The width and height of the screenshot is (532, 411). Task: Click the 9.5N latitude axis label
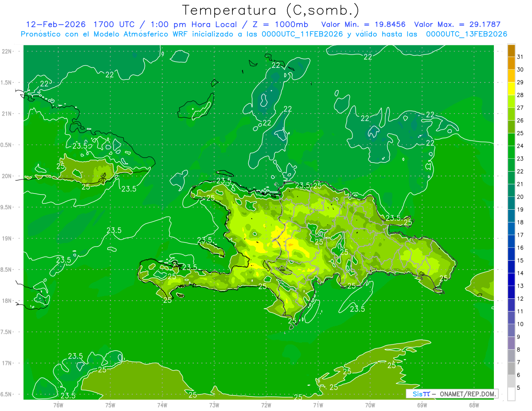6,207
